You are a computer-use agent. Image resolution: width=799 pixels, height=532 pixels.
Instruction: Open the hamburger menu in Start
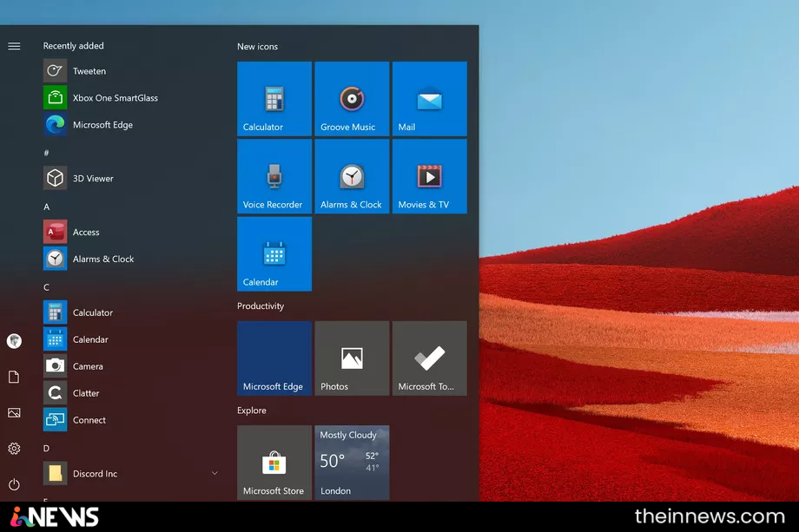point(14,46)
